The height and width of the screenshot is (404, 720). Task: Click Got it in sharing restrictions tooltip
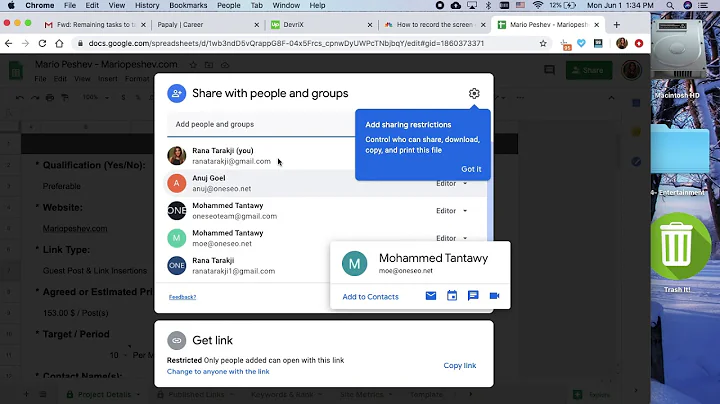pos(471,169)
